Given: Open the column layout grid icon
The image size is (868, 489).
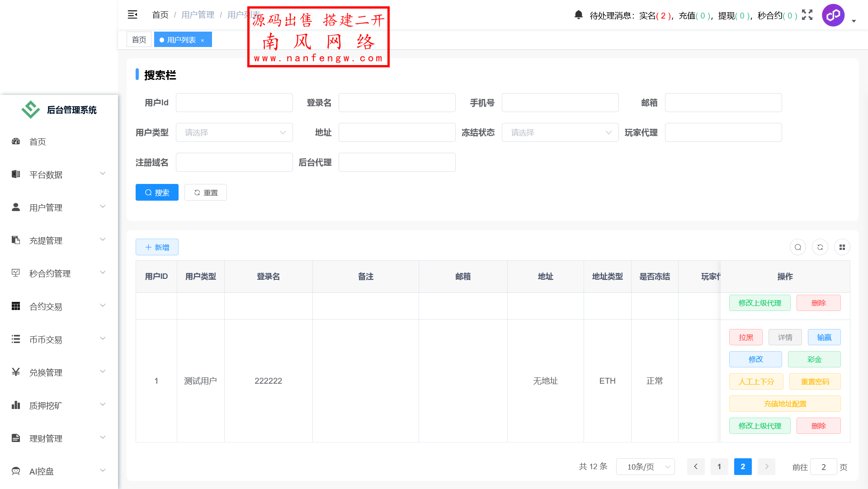Looking at the screenshot, I should click(x=842, y=247).
